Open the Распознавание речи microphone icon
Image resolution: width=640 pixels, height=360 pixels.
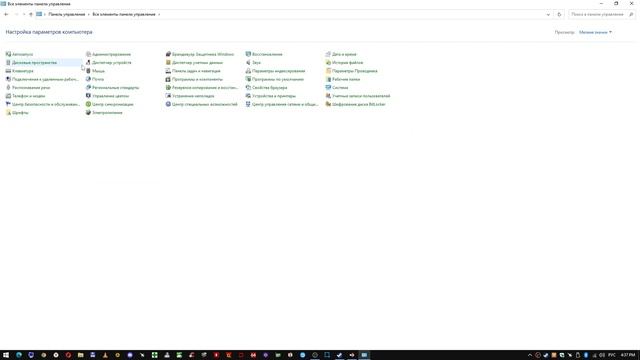8,88
